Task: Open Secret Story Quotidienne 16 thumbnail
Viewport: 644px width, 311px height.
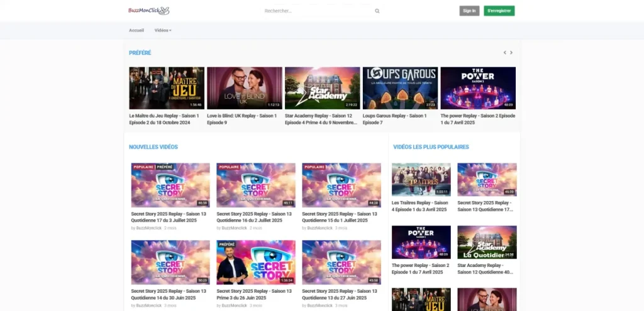Action: click(256, 185)
